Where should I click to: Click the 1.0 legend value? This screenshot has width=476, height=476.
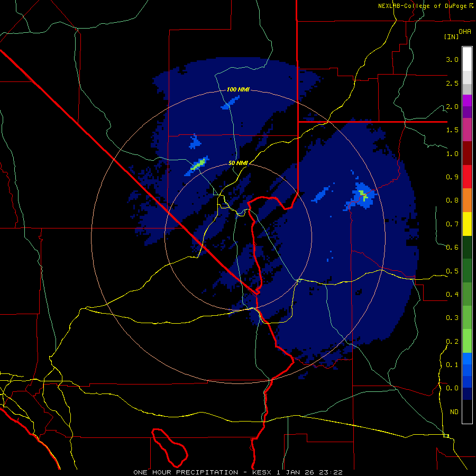(x=452, y=153)
